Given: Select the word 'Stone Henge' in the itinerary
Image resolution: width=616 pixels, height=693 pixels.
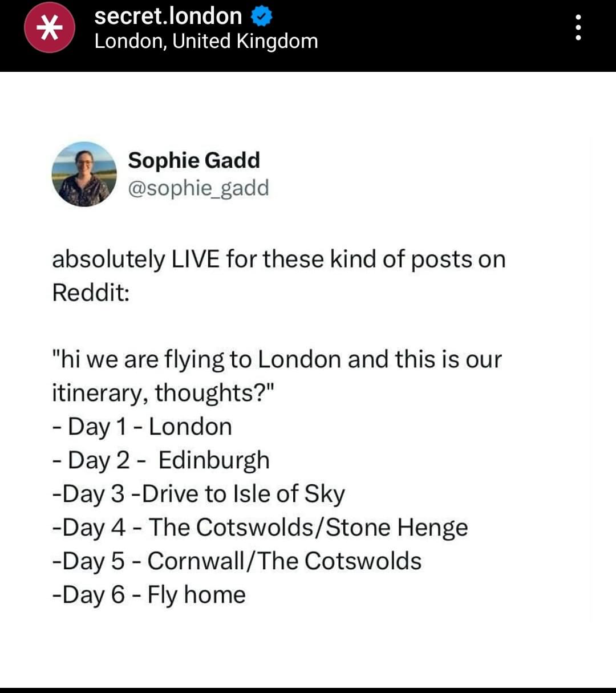Looking at the screenshot, I should [x=397, y=528].
